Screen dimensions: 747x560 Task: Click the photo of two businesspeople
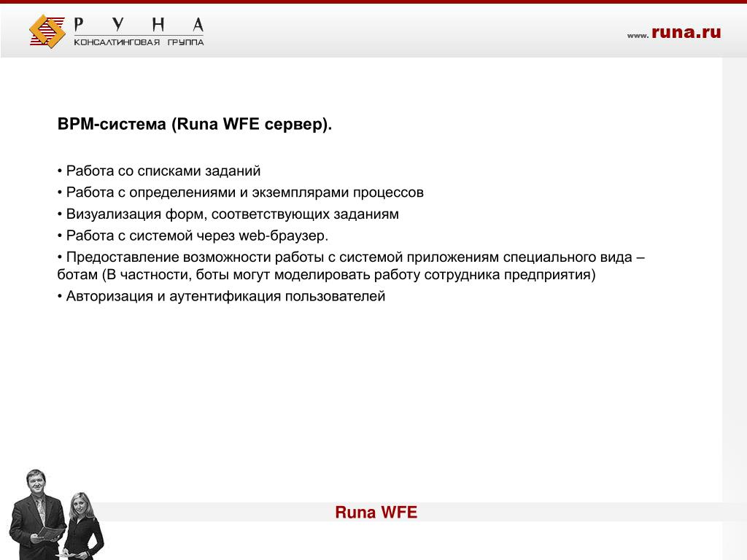coord(56,514)
